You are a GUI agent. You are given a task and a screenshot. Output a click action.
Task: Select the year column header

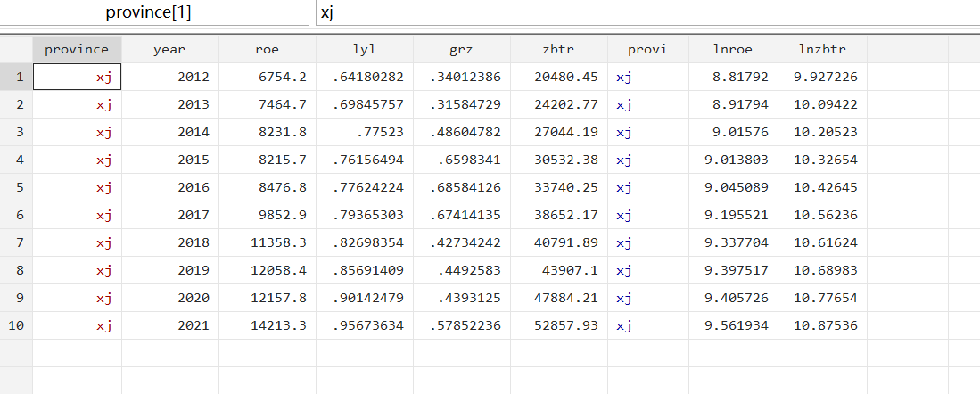pos(170,49)
